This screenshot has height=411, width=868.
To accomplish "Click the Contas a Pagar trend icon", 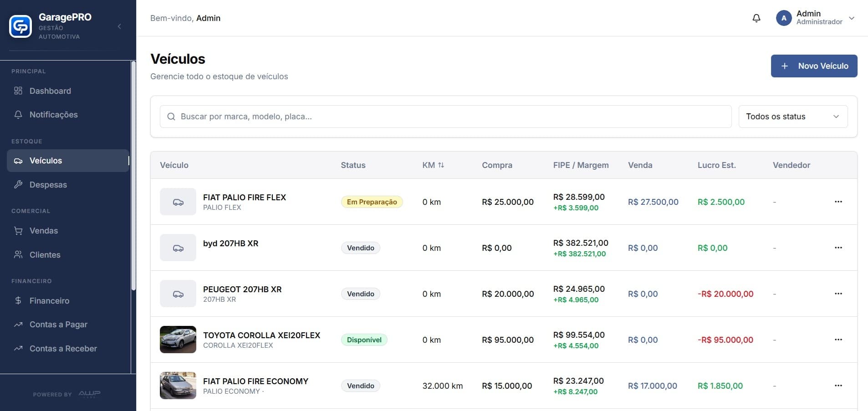I will pyautogui.click(x=18, y=325).
